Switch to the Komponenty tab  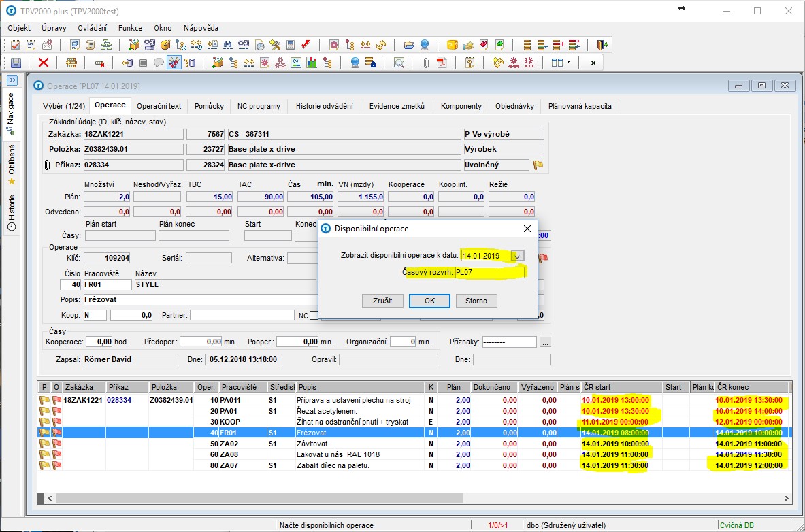(461, 106)
